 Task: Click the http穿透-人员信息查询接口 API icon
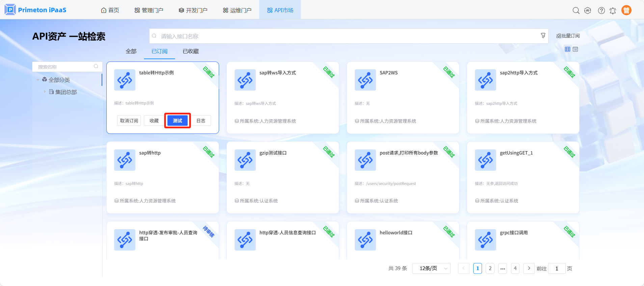tap(245, 240)
